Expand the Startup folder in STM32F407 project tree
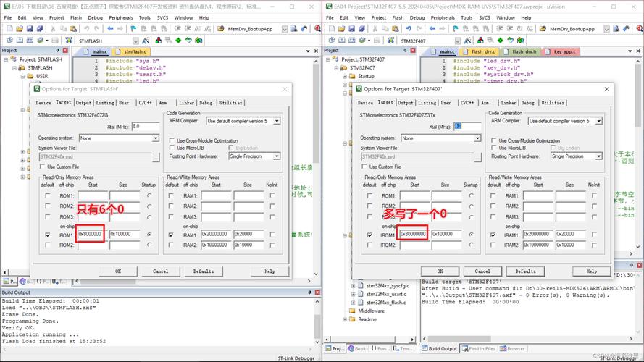 [345, 76]
